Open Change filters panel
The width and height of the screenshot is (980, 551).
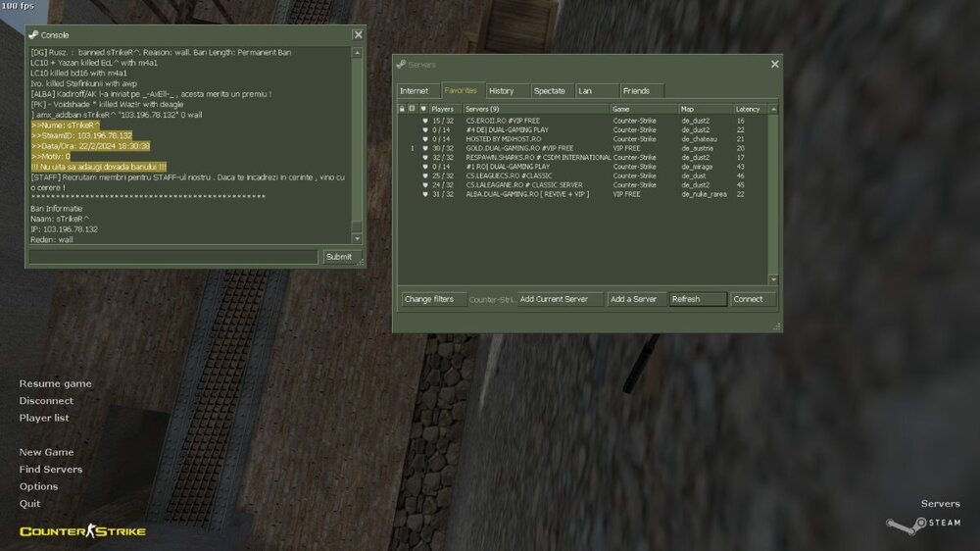point(429,299)
